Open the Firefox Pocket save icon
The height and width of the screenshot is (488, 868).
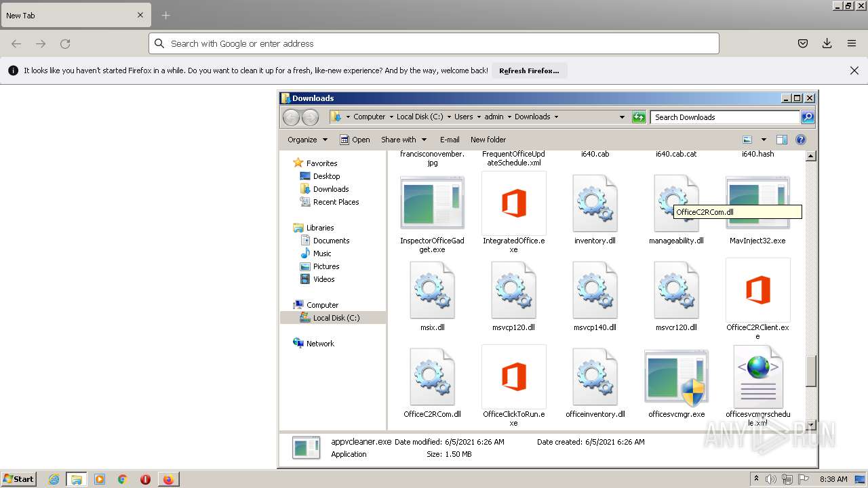click(803, 43)
